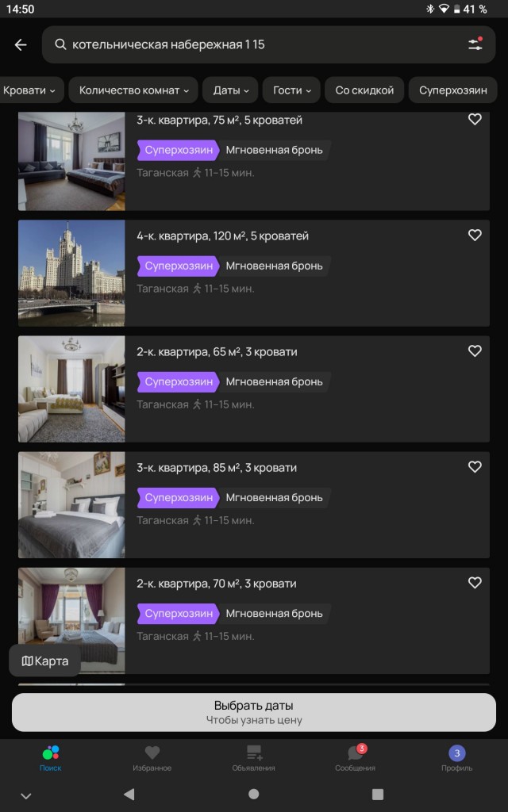Tap the back arrow to exit search
The height and width of the screenshot is (812, 508).
click(20, 45)
